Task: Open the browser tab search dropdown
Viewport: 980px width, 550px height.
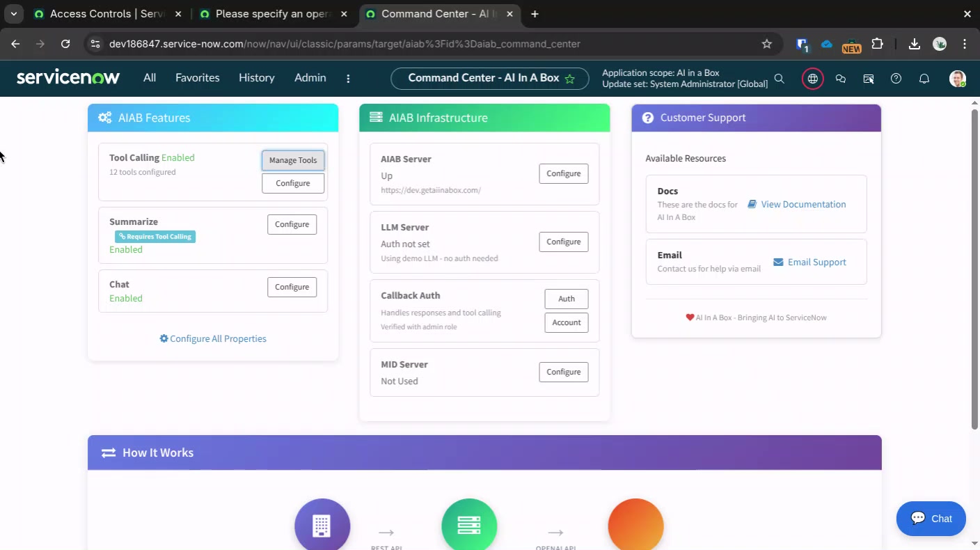Action: pos(14,14)
